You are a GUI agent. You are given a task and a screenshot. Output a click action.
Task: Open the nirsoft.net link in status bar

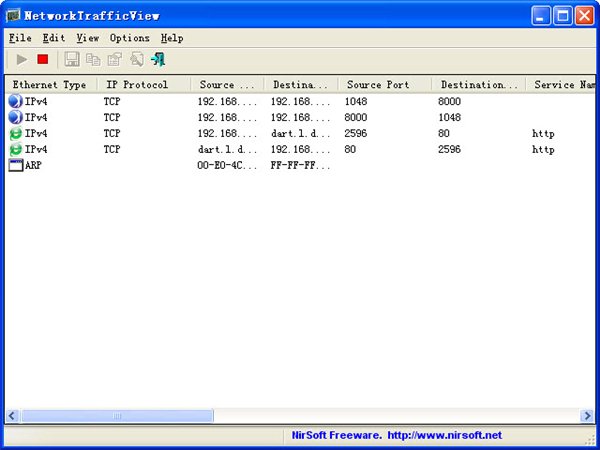click(x=444, y=435)
